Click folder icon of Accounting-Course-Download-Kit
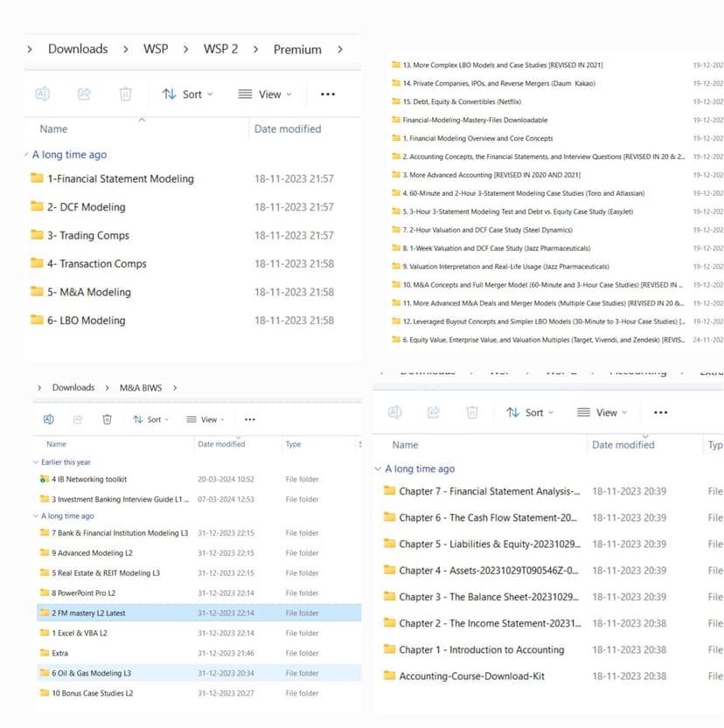The width and height of the screenshot is (724, 728). point(390,676)
